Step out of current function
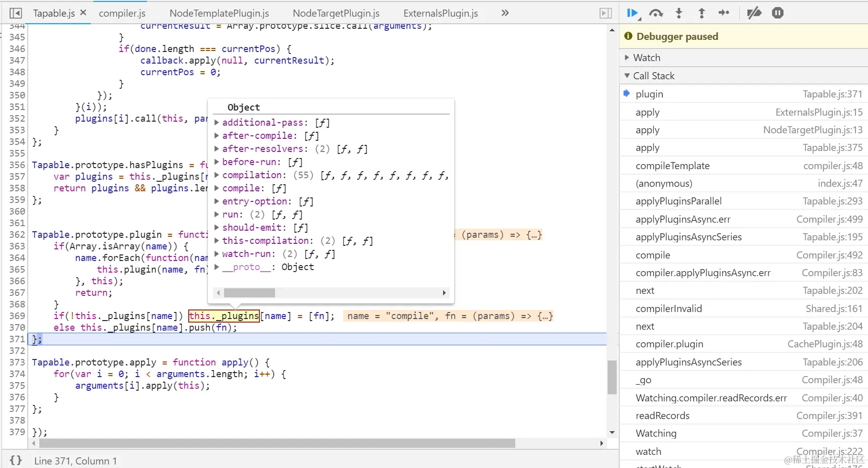 (x=701, y=13)
